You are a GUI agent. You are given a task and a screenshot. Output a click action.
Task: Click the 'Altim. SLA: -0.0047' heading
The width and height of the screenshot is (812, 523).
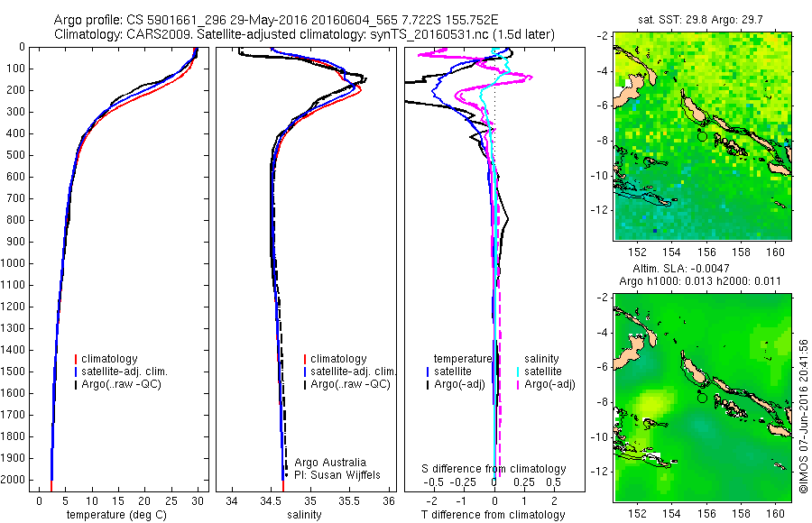tap(680, 268)
